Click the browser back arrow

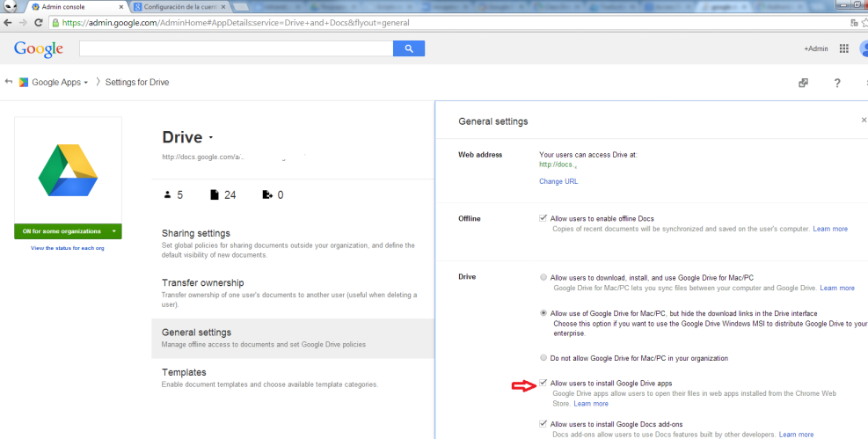click(x=8, y=23)
